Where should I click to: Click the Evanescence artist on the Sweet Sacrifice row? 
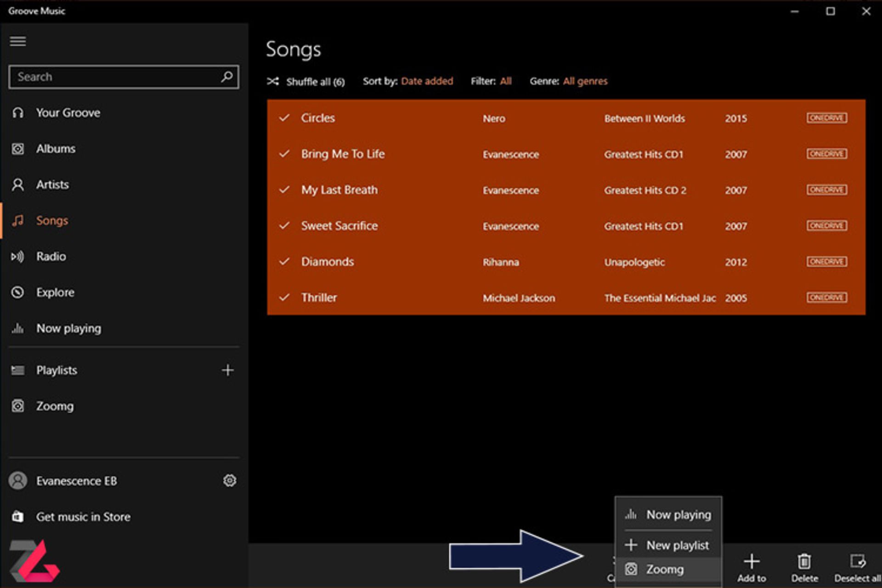[511, 226]
